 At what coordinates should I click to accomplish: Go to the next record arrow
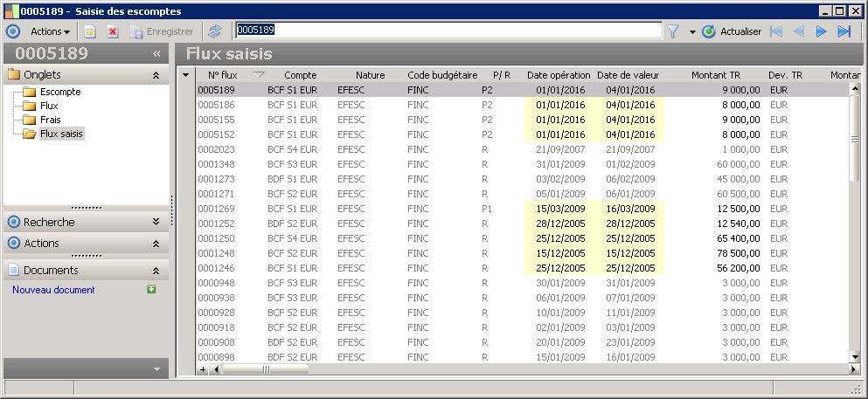click(821, 31)
